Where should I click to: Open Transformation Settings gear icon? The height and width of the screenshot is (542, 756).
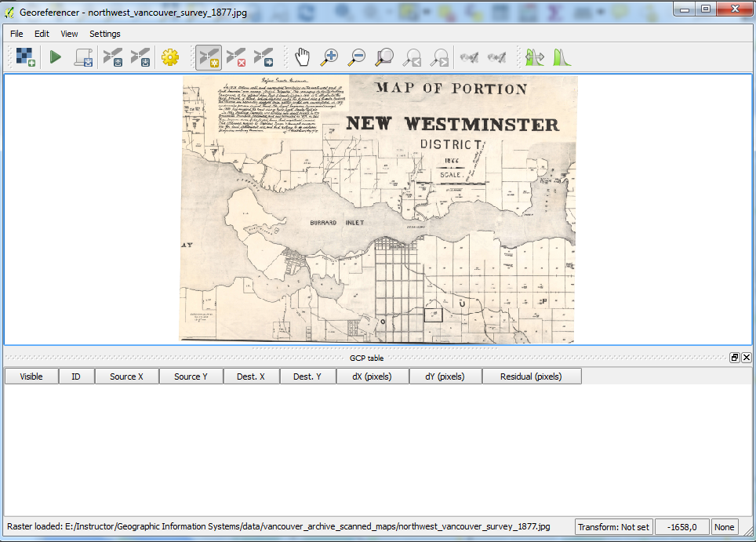pos(170,56)
